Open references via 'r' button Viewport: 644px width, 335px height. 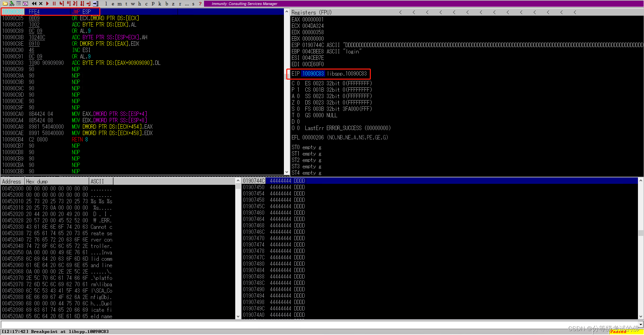[x=180, y=4]
